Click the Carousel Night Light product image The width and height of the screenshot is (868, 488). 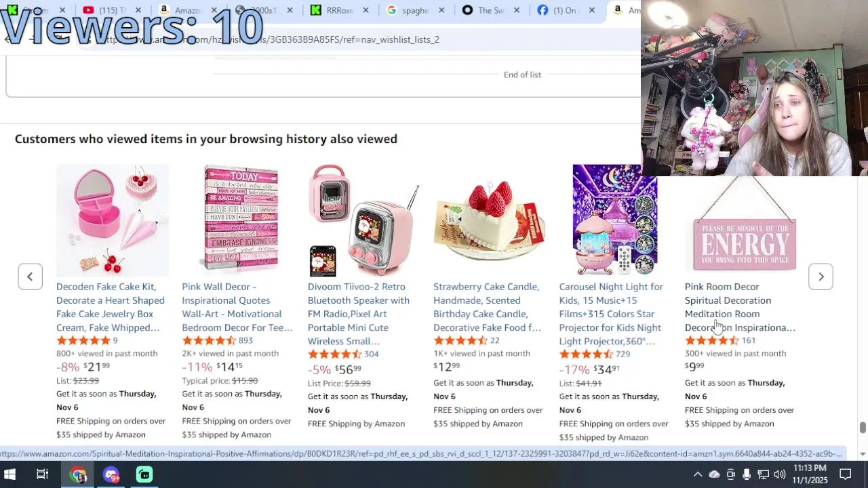[614, 220]
